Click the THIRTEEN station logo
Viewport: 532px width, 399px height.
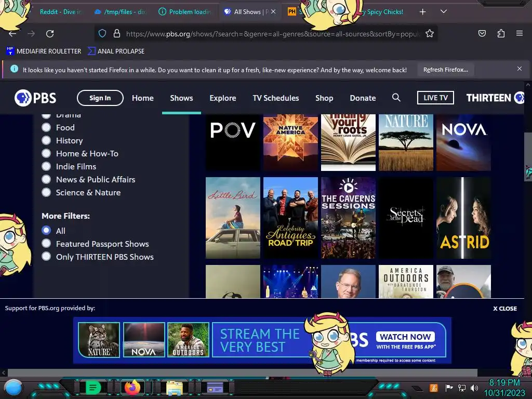coord(495,98)
